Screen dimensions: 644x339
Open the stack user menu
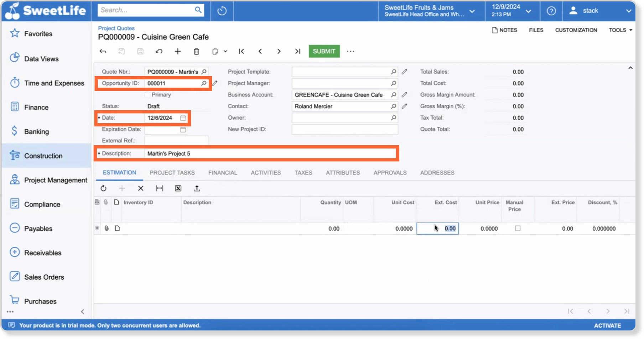(x=600, y=11)
